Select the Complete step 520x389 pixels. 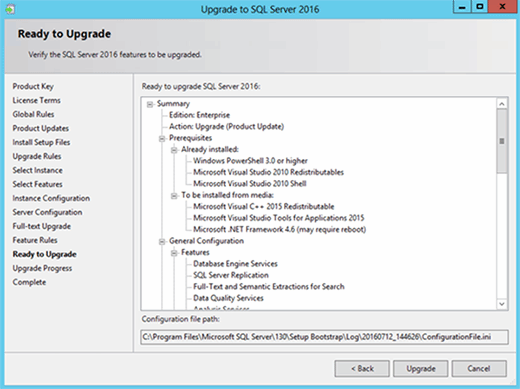pyautogui.click(x=29, y=282)
